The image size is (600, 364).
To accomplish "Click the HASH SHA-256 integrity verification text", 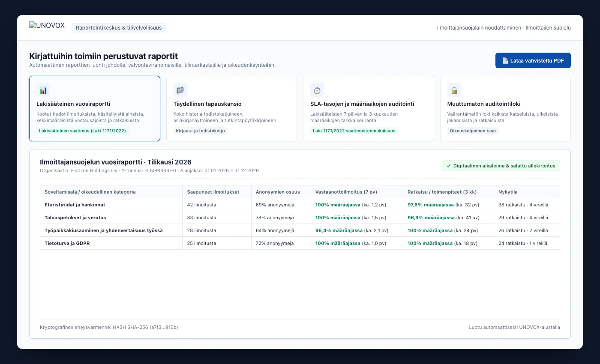I will coord(109,327).
